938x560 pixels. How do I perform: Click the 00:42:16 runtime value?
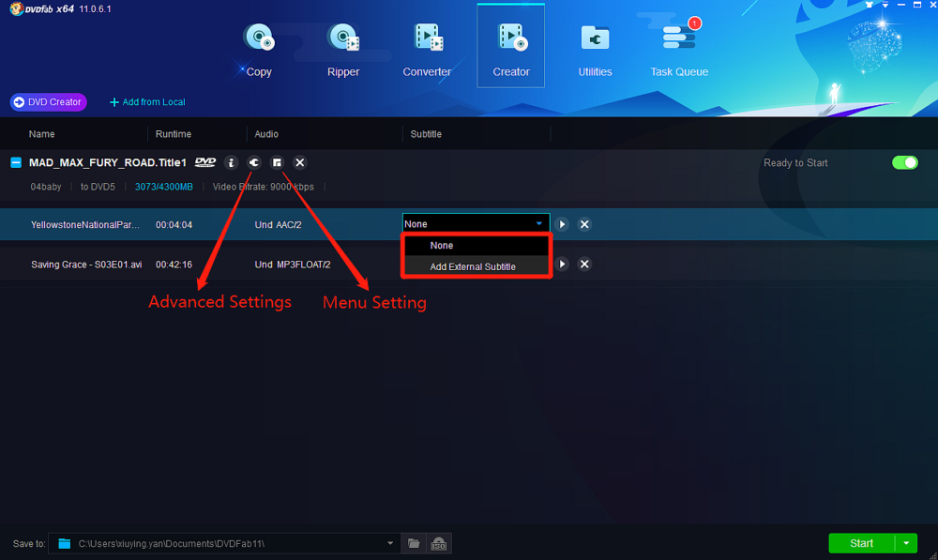(x=174, y=265)
